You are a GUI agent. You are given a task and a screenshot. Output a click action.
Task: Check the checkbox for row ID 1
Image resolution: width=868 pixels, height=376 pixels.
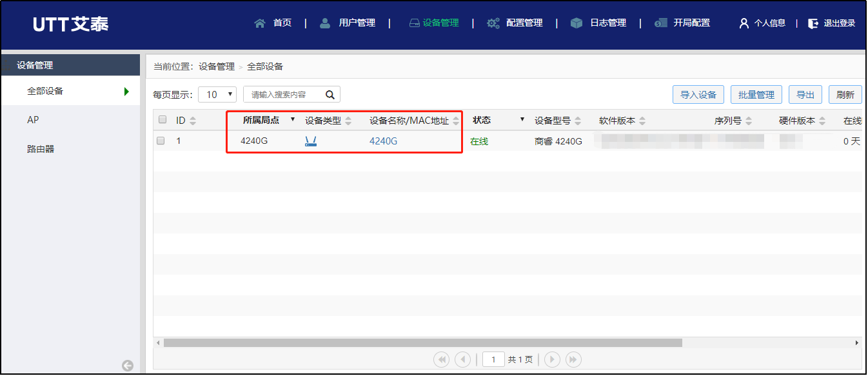coord(161,141)
